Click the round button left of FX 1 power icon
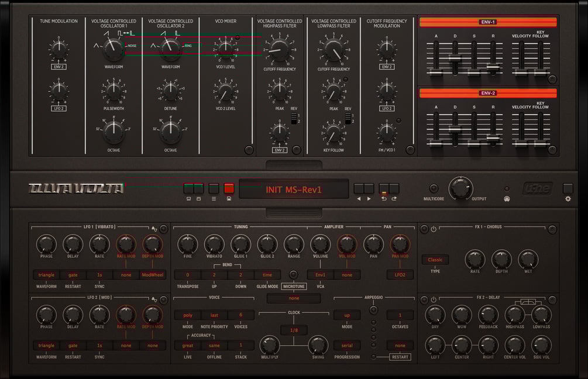588x379 pixels. point(424,229)
